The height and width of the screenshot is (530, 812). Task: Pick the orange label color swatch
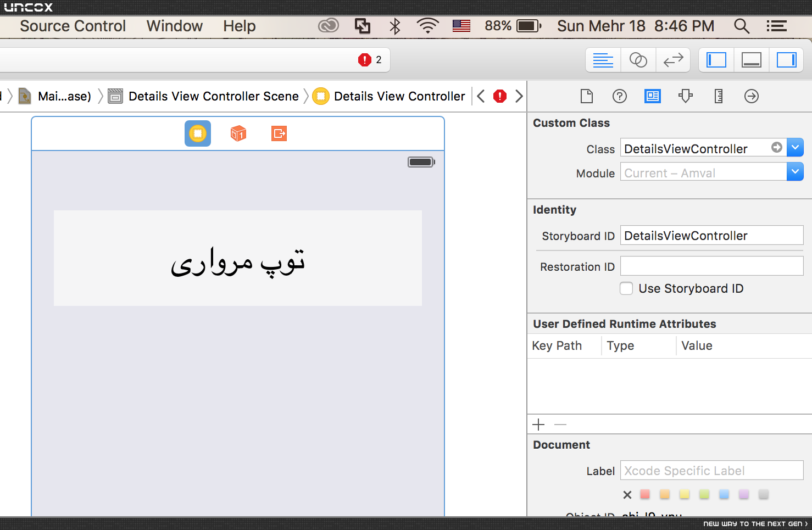click(665, 494)
